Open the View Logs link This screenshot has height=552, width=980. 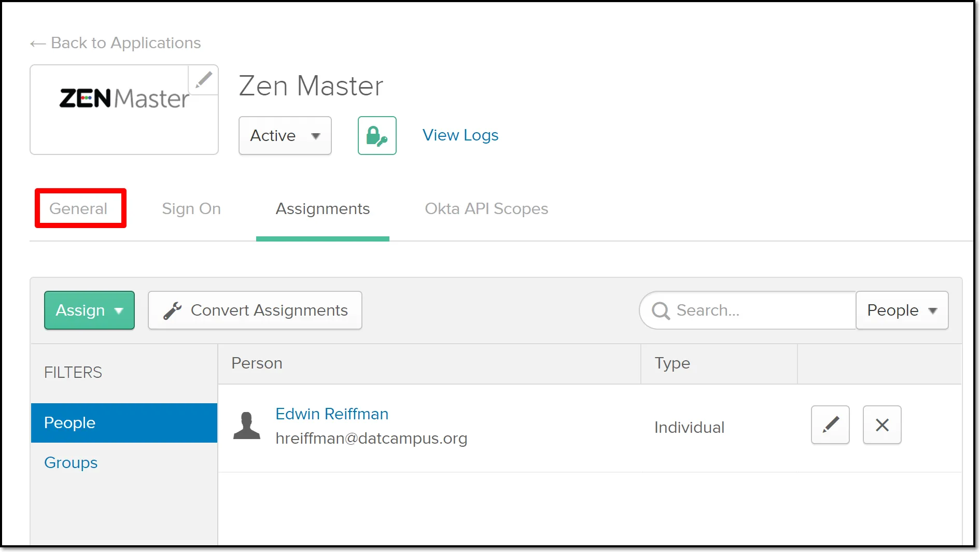click(460, 135)
